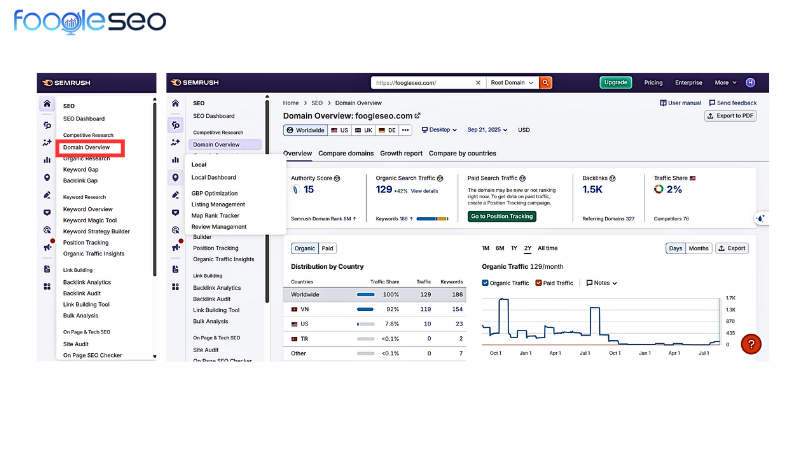The image size is (800, 450).
Task: Open the Growth report tab
Action: tap(400, 153)
